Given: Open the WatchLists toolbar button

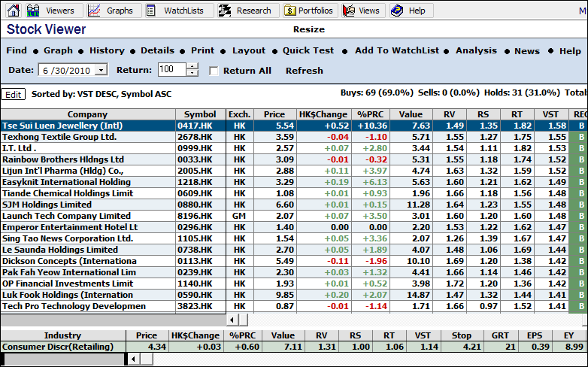Looking at the screenshot, I should point(177,11).
